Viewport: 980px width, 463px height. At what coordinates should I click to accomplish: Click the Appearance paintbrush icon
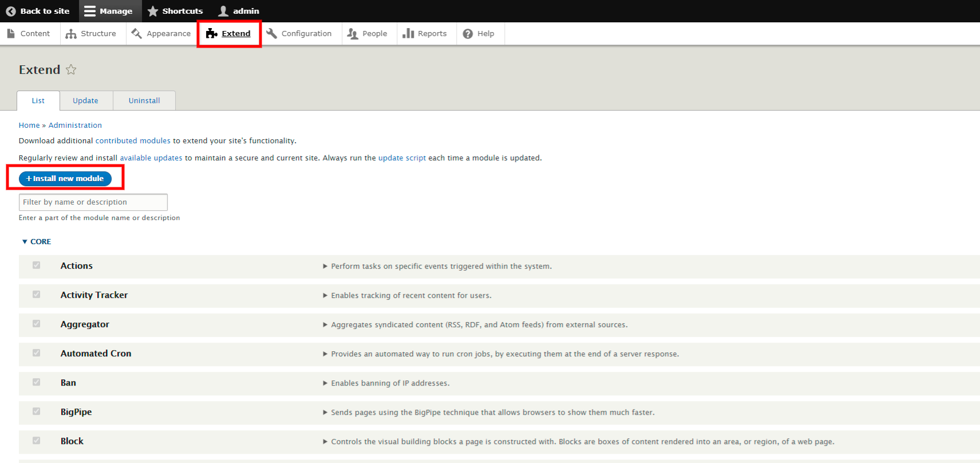(137, 34)
